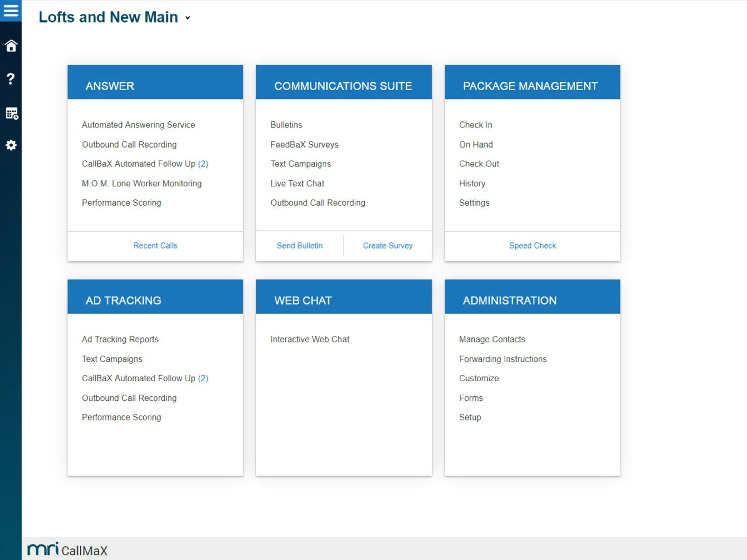Open Help via the question mark icon
The image size is (747, 560).
tap(11, 79)
